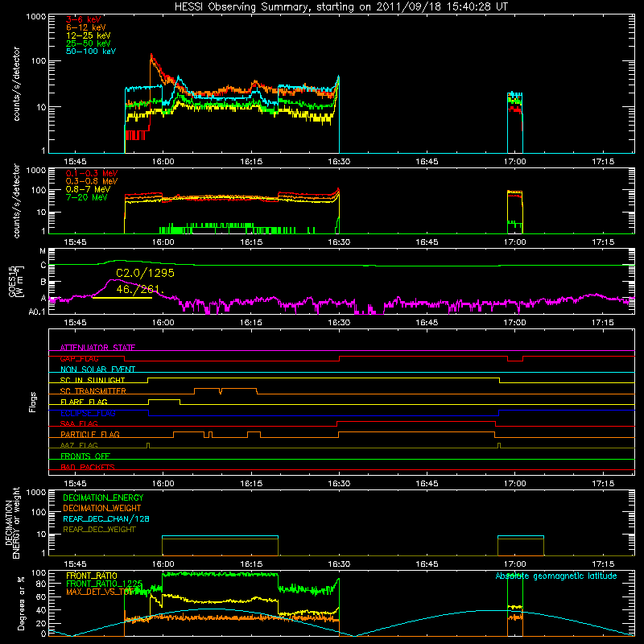Select the 25-50 keV legend label

(89, 43)
